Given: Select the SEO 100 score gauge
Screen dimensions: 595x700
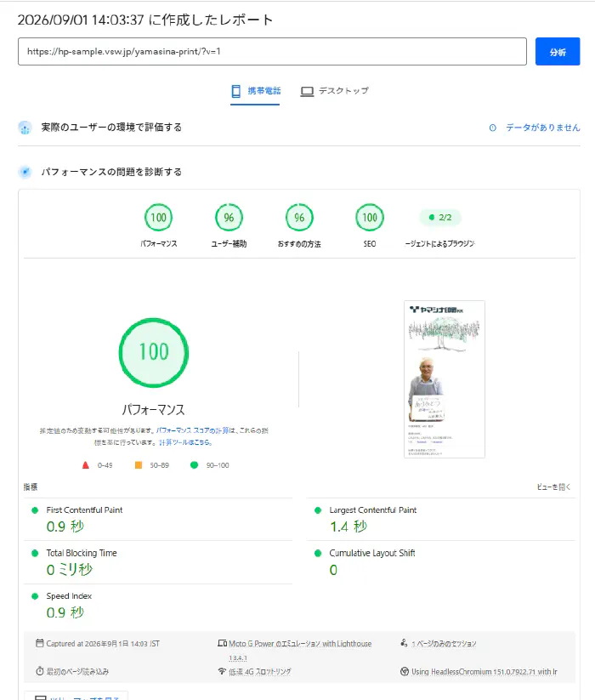Looking at the screenshot, I should (x=370, y=218).
